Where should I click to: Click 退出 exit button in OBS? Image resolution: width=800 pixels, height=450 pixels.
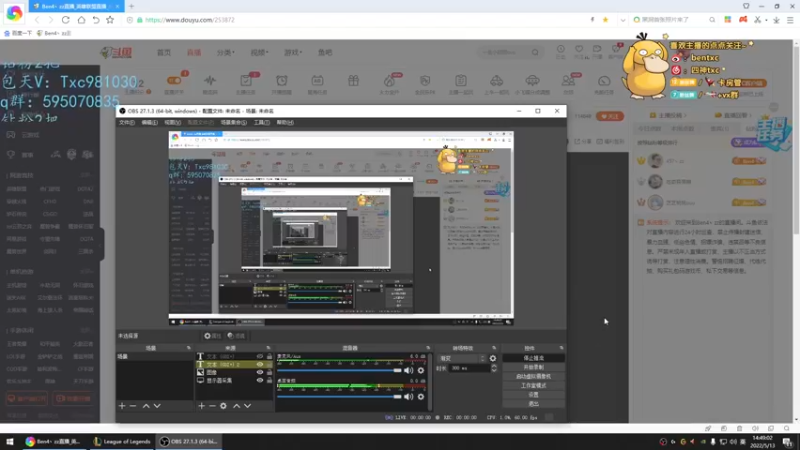point(533,404)
